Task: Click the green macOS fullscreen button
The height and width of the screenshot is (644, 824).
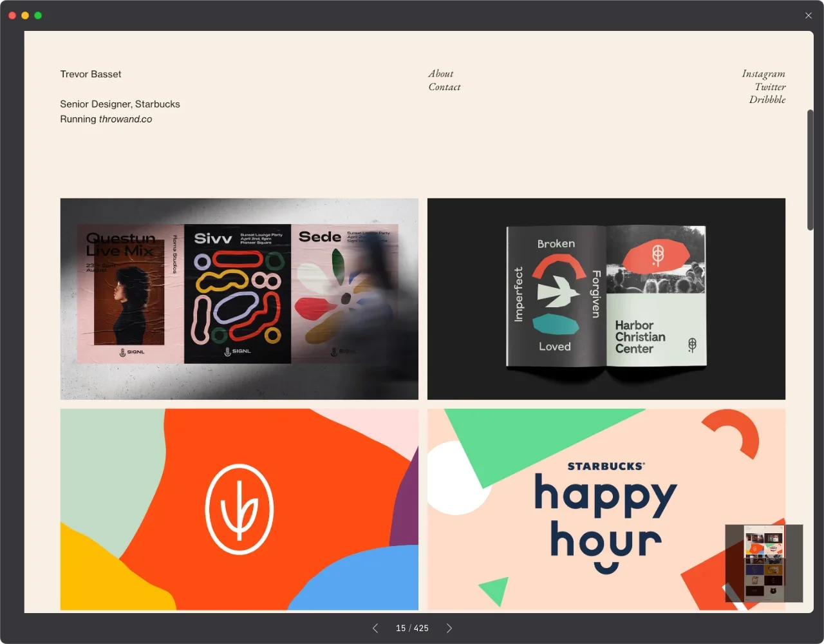Action: [38, 15]
